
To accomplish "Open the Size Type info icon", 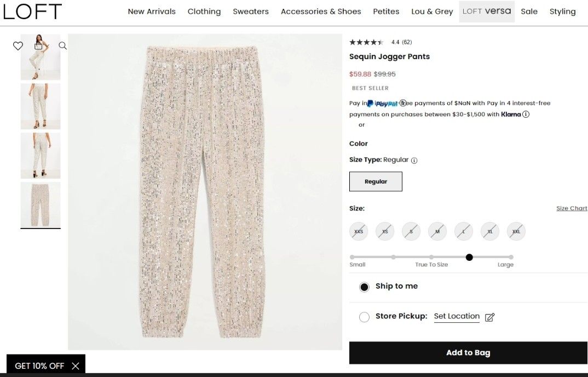I will click(414, 161).
